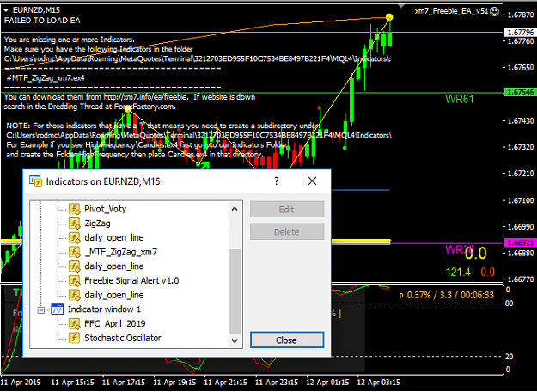The width and height of the screenshot is (537, 392).
Task: Select Stochastic Oscillator in the list
Action: pyautogui.click(x=123, y=338)
